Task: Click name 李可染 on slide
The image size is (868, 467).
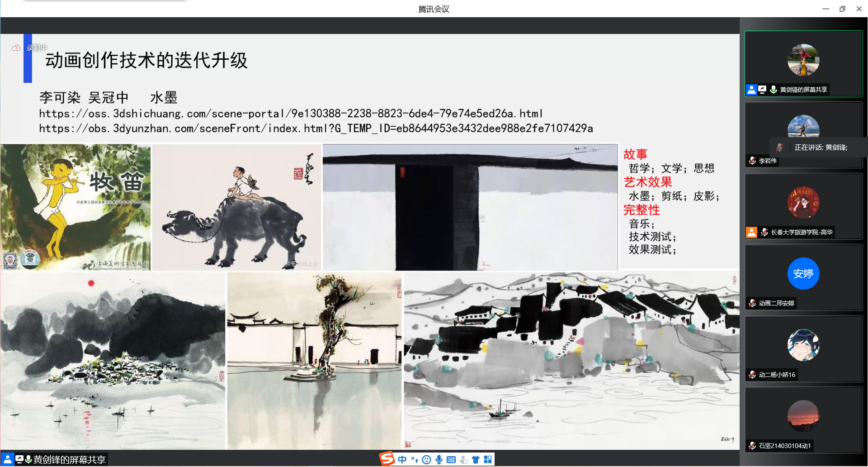Action: pyautogui.click(x=60, y=97)
